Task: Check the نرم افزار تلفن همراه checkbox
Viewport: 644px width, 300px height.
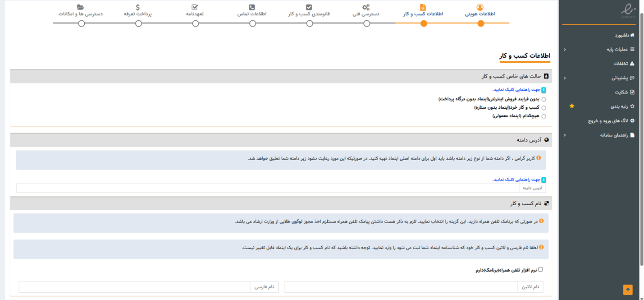Action: (x=540, y=269)
